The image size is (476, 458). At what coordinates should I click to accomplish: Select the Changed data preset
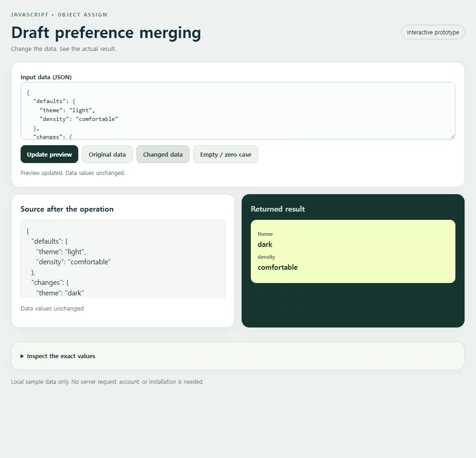(x=163, y=154)
